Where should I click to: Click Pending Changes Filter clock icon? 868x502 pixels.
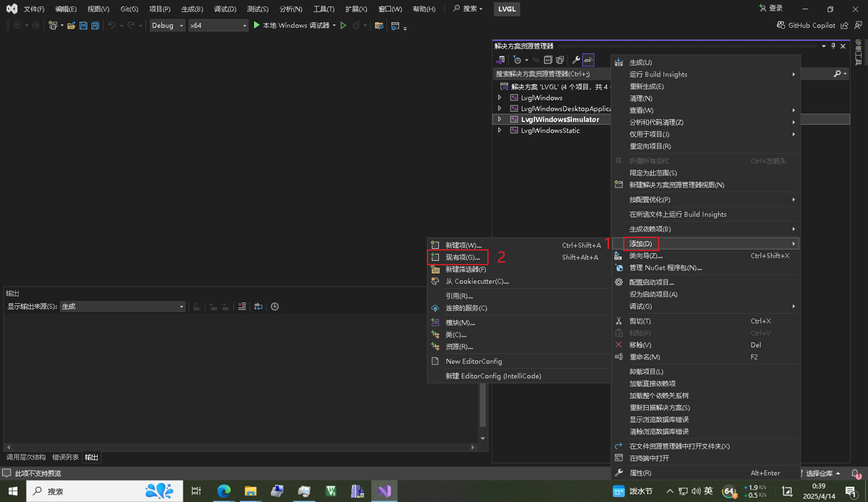coord(517,60)
